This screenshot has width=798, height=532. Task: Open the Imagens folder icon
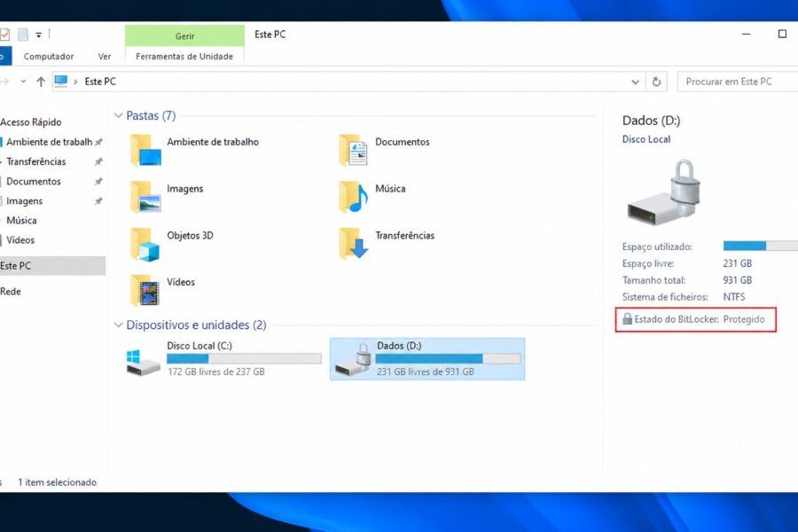[x=146, y=197]
